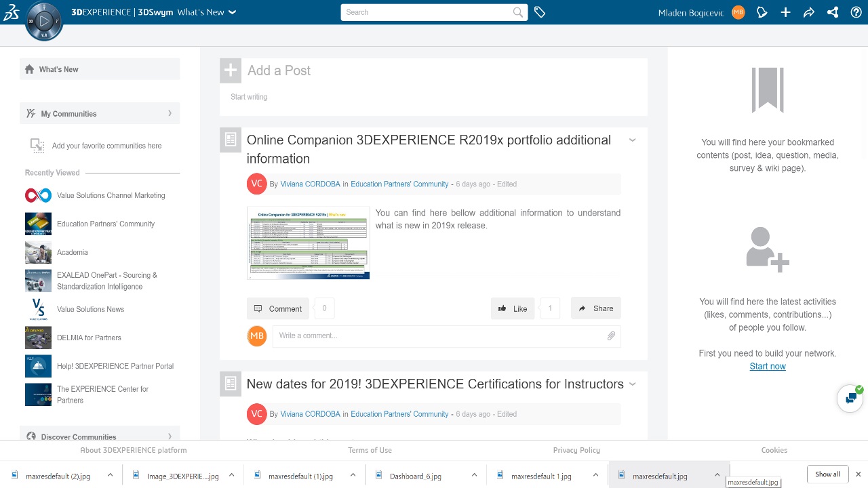Click the attachment paperclip in comment box
The image size is (868, 488).
click(x=611, y=335)
